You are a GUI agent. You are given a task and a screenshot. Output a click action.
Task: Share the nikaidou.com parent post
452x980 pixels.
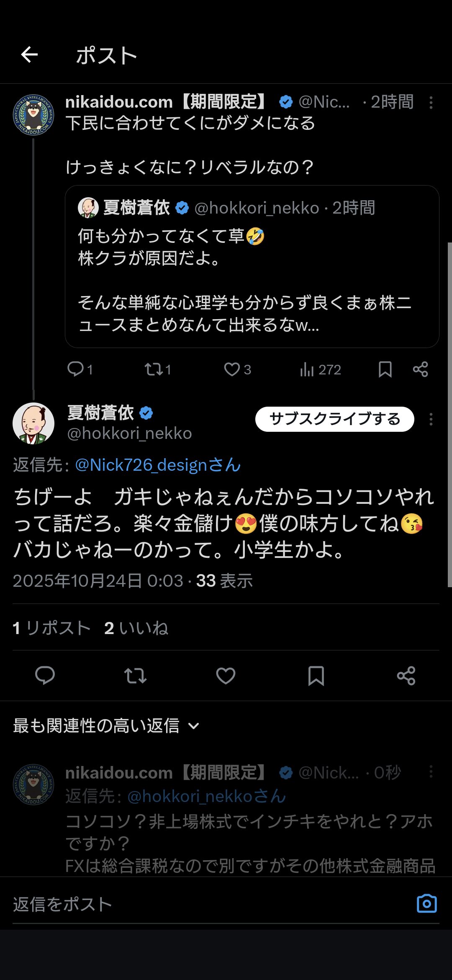(x=420, y=369)
